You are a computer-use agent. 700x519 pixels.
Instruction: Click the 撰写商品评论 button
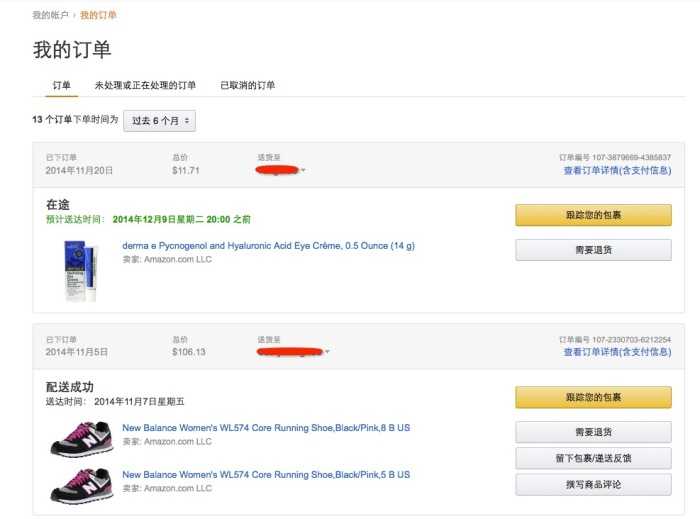click(x=593, y=484)
